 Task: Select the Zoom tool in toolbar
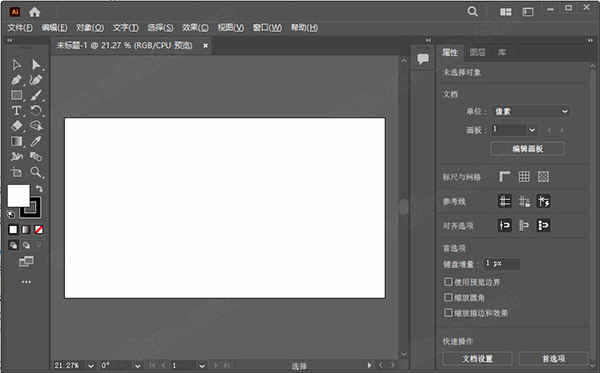pos(36,172)
